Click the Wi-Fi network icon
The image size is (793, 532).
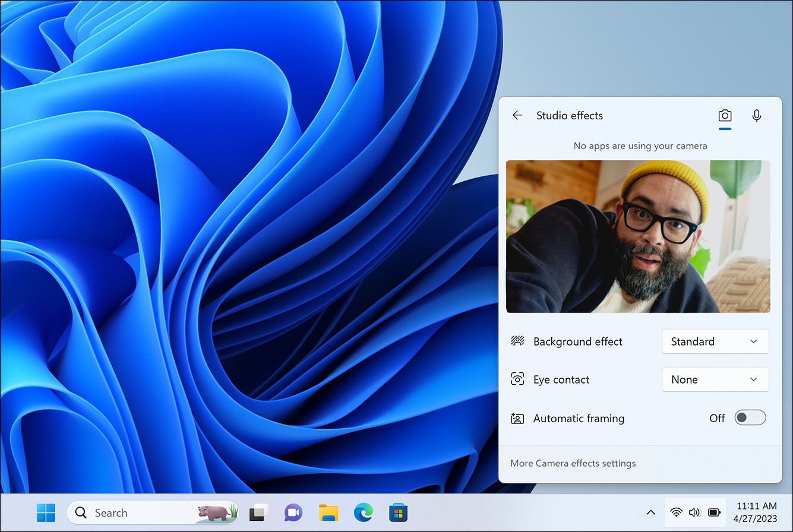(676, 512)
